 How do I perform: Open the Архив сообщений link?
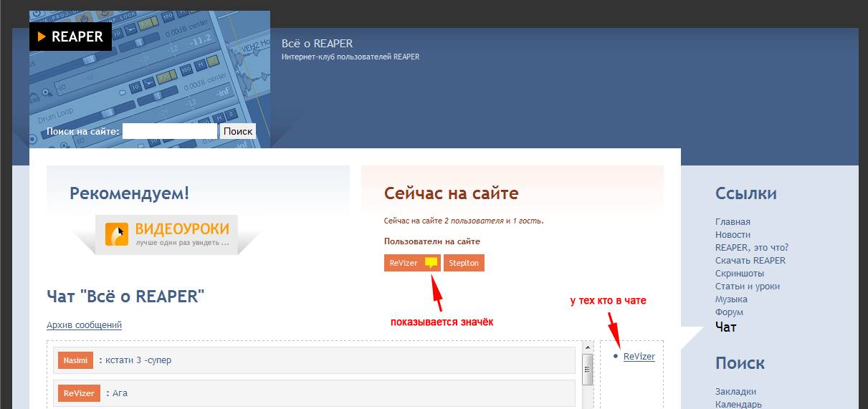point(84,325)
